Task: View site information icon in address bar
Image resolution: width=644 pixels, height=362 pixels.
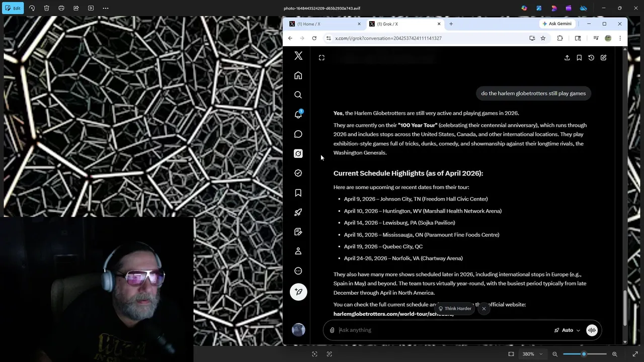Action: point(329,38)
